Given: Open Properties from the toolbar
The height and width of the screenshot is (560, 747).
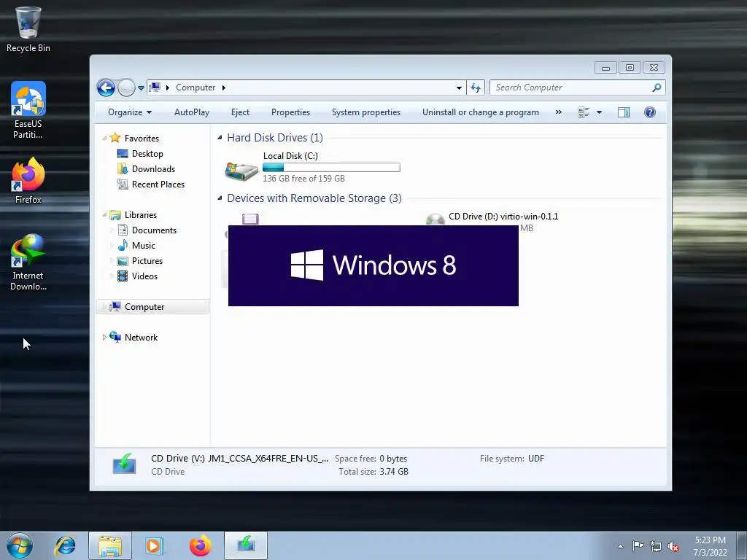Looking at the screenshot, I should (x=290, y=112).
